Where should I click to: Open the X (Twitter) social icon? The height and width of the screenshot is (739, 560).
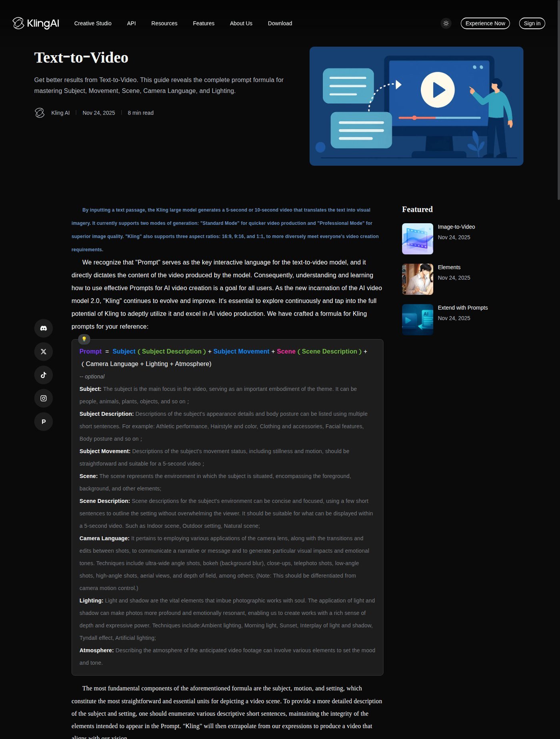point(44,351)
